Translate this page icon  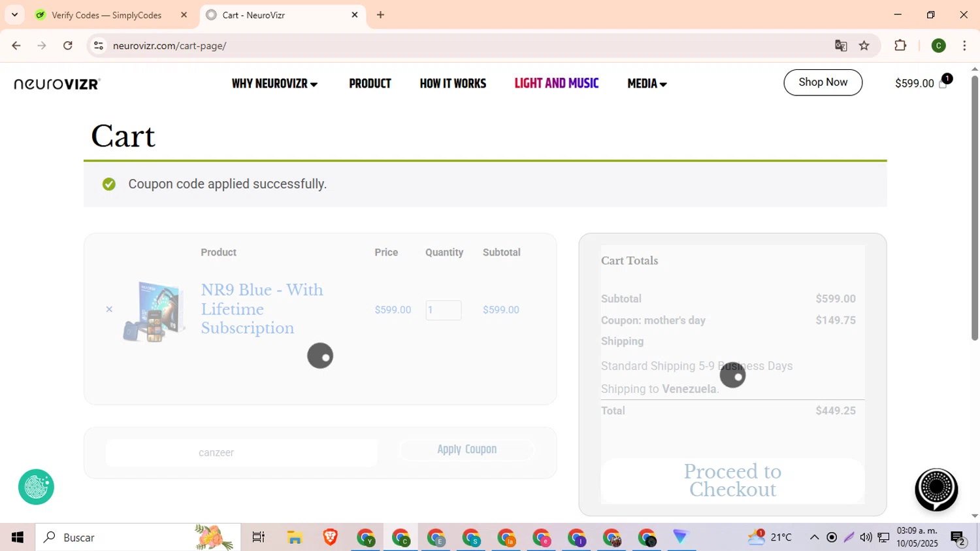(841, 46)
